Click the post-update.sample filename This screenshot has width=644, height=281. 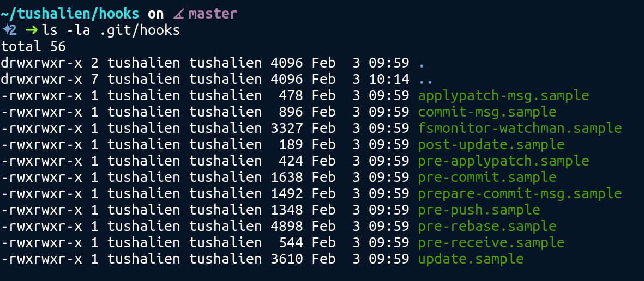click(491, 145)
